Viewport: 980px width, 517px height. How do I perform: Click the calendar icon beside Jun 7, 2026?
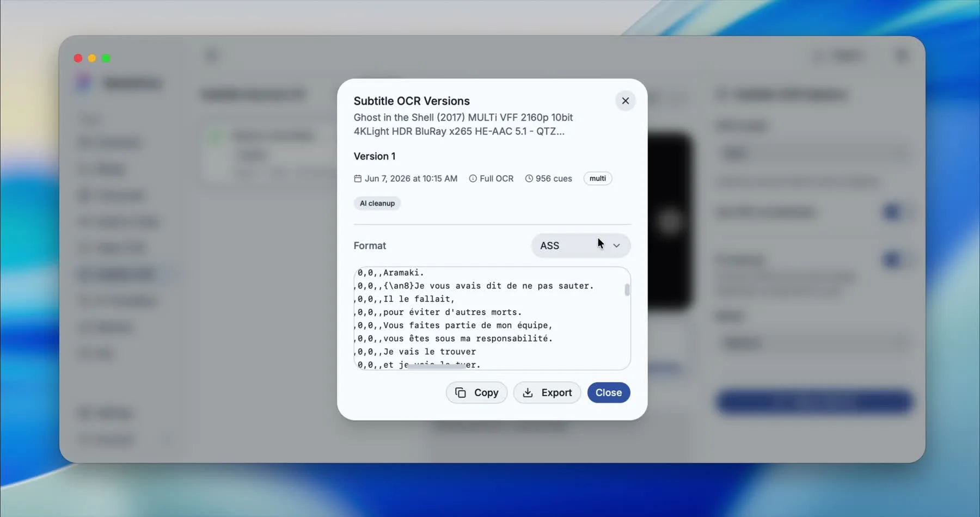[358, 179]
